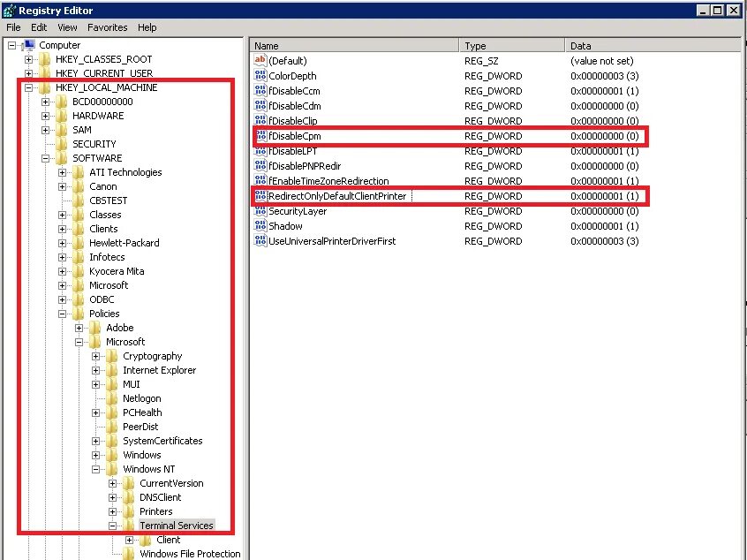Click the Computer icon in the tree
The width and height of the screenshot is (747, 560).
tap(28, 45)
